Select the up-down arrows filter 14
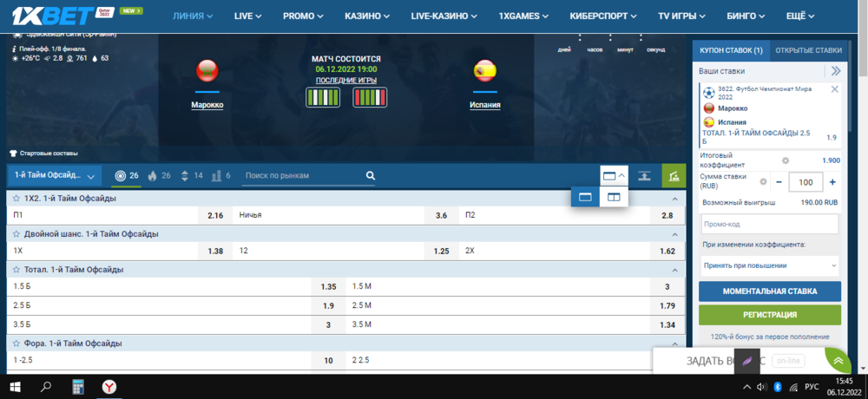This screenshot has height=399, width=868. click(192, 176)
